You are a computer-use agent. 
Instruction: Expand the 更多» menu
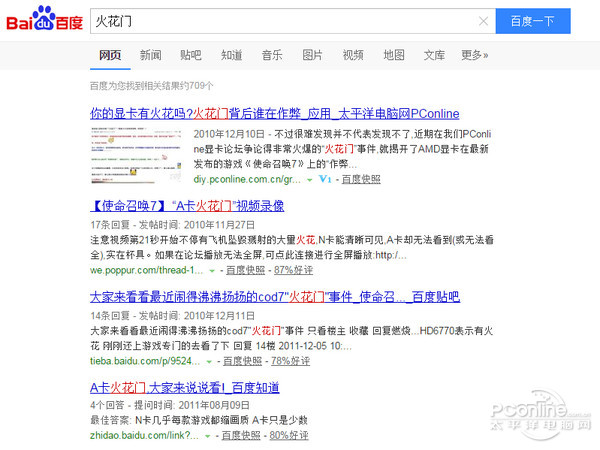(x=474, y=55)
